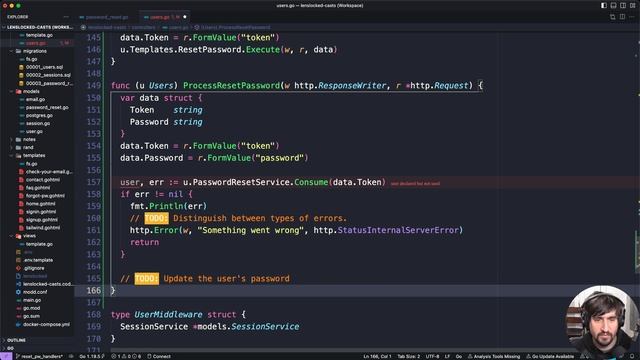Screen dimensions: 640x360
Task: Collapse the models folder
Action: pyautogui.click(x=31, y=91)
